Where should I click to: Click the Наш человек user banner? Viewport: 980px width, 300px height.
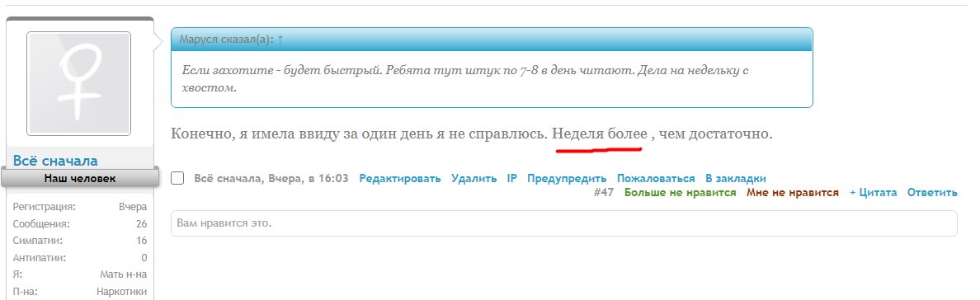pos(80,178)
